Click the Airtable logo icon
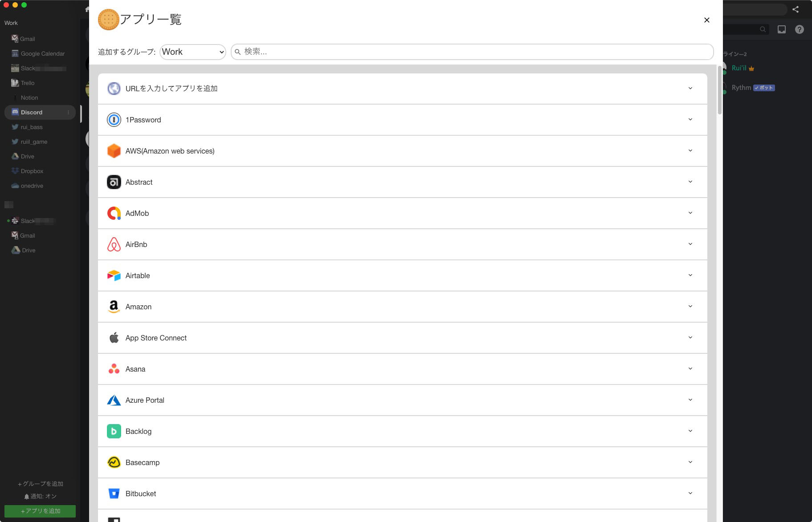 coord(114,275)
